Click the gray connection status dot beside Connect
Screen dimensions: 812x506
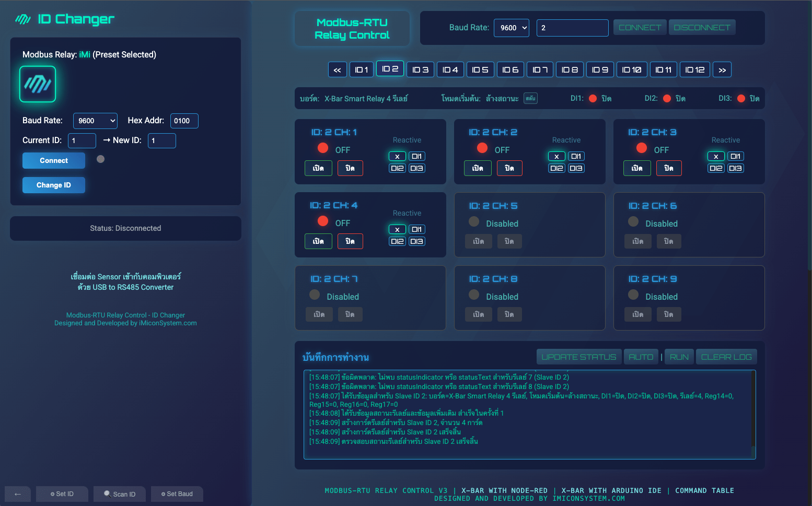(x=101, y=159)
